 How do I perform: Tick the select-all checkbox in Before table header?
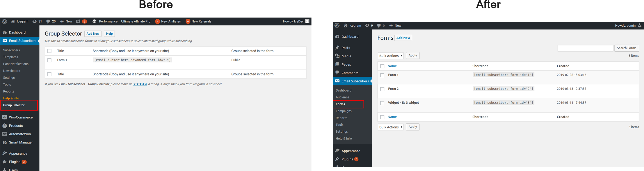(50, 51)
